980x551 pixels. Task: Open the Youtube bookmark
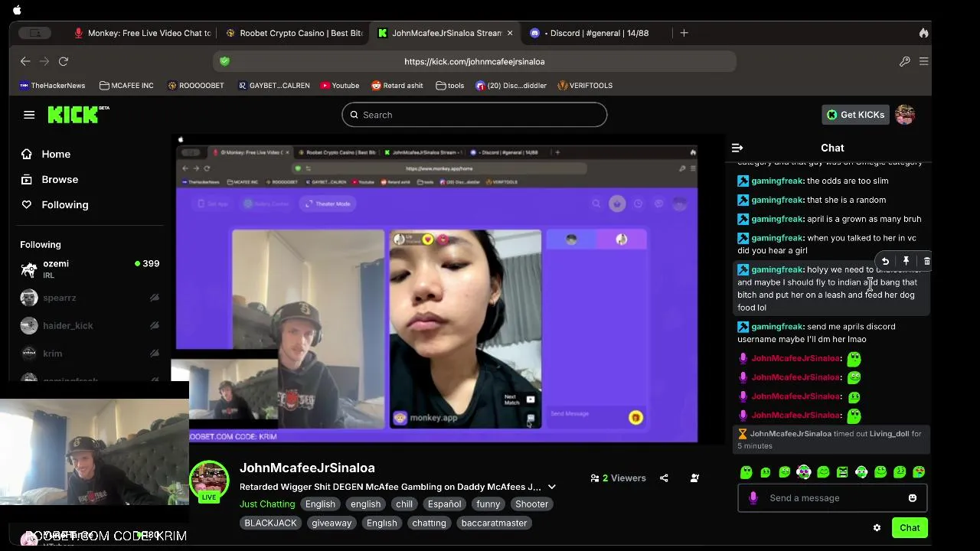click(x=340, y=86)
